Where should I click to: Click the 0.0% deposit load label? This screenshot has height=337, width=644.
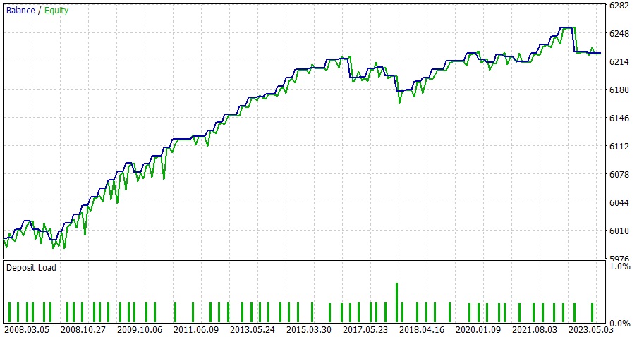click(x=620, y=324)
